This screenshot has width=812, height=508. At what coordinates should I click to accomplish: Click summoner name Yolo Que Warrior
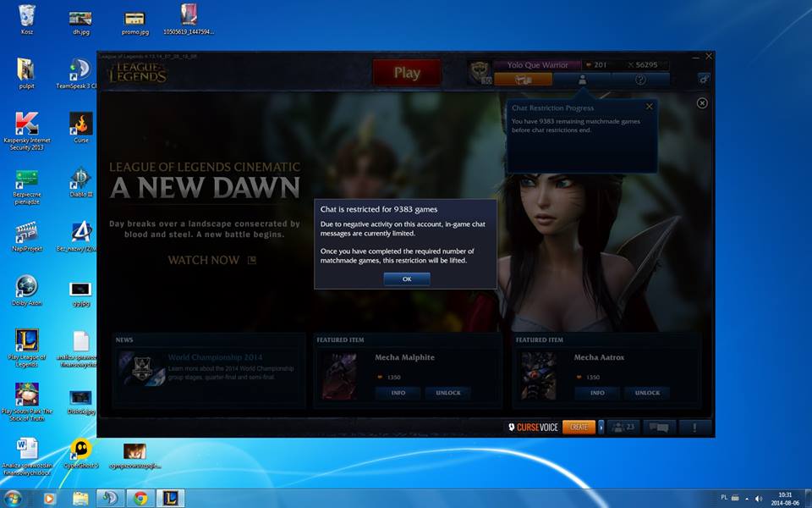(x=538, y=65)
